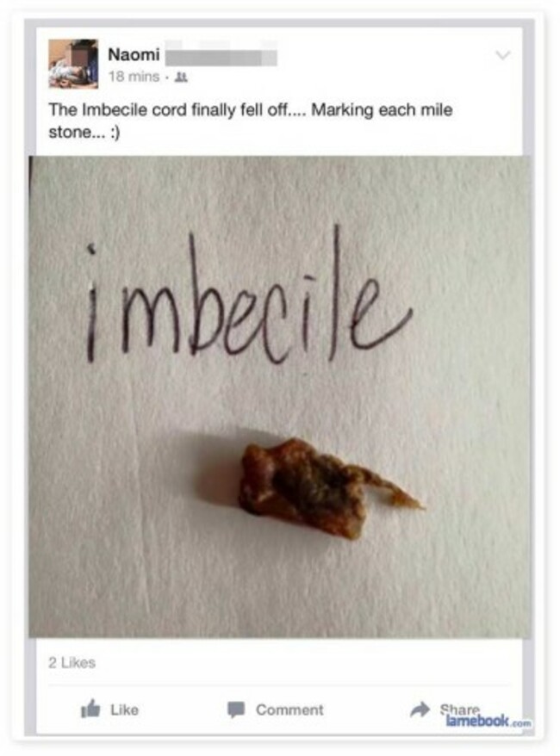The height and width of the screenshot is (756, 560).
Task: Click the thumbs-up Like icon
Action: tap(90, 709)
